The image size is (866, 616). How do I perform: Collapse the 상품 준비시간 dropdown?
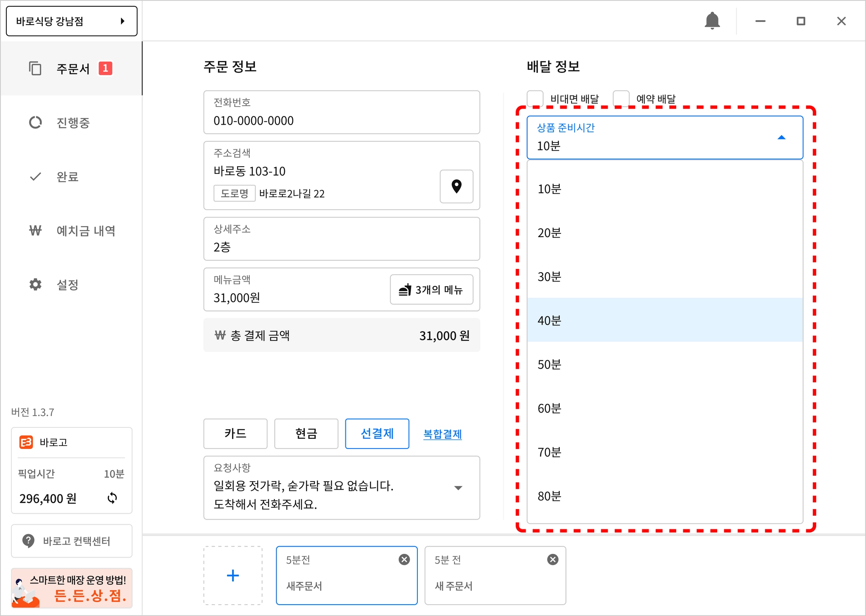click(781, 137)
